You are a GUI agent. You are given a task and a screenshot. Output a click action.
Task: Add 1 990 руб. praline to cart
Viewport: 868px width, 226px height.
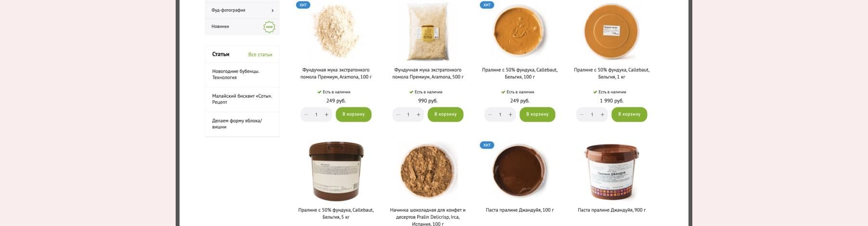pos(629,114)
